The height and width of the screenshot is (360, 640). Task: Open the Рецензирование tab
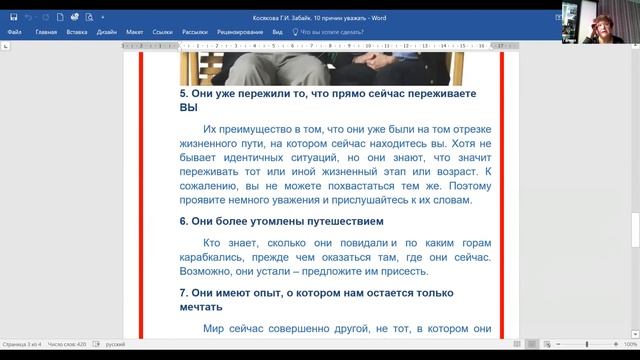240,32
